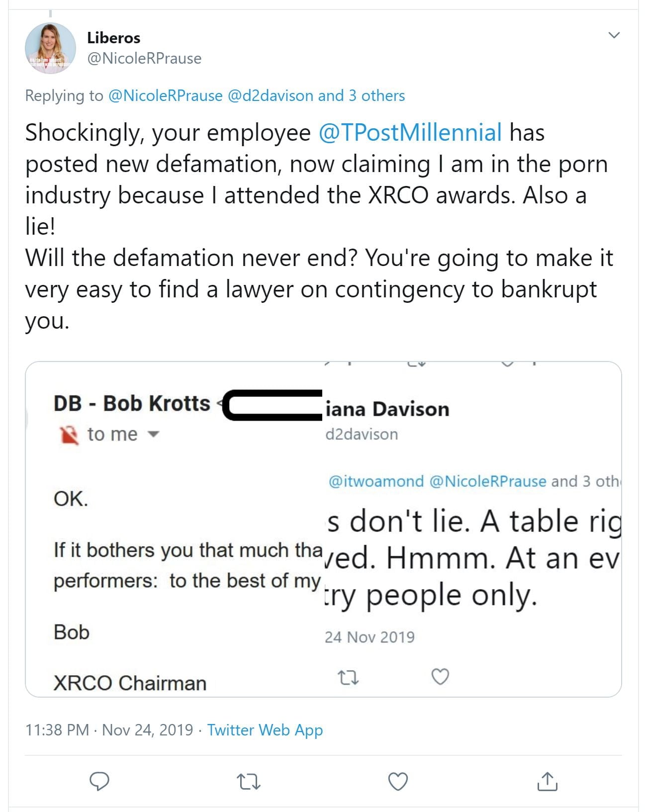645x812 pixels.
Task: Click the reply speech bubble icon
Action: tap(99, 781)
